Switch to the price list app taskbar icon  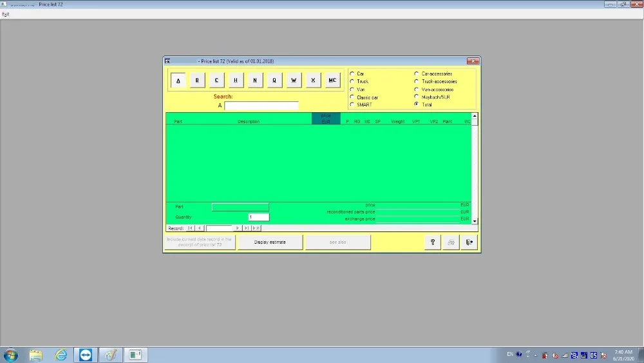[x=135, y=355]
